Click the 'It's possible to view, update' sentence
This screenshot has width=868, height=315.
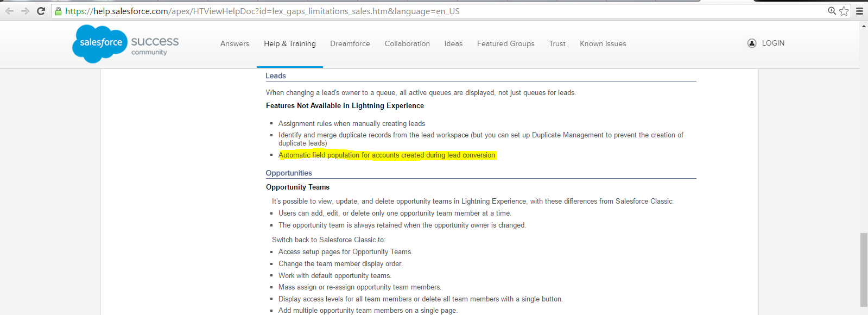(473, 201)
